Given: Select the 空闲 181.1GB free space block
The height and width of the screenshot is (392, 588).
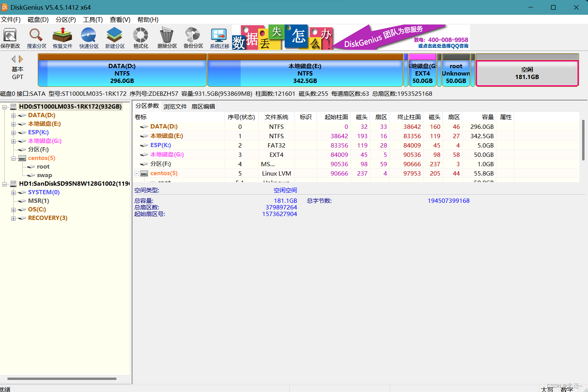Looking at the screenshot, I should pyautogui.click(x=527, y=72).
